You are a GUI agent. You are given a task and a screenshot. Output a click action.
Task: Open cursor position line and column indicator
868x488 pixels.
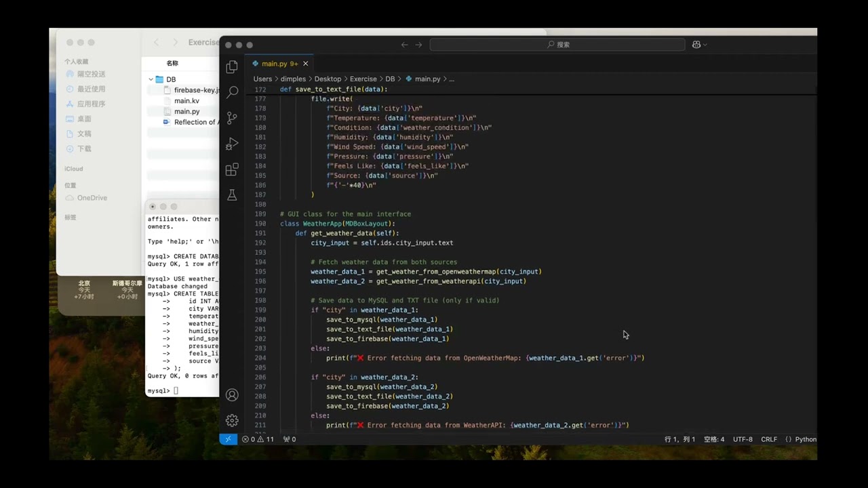coord(679,439)
